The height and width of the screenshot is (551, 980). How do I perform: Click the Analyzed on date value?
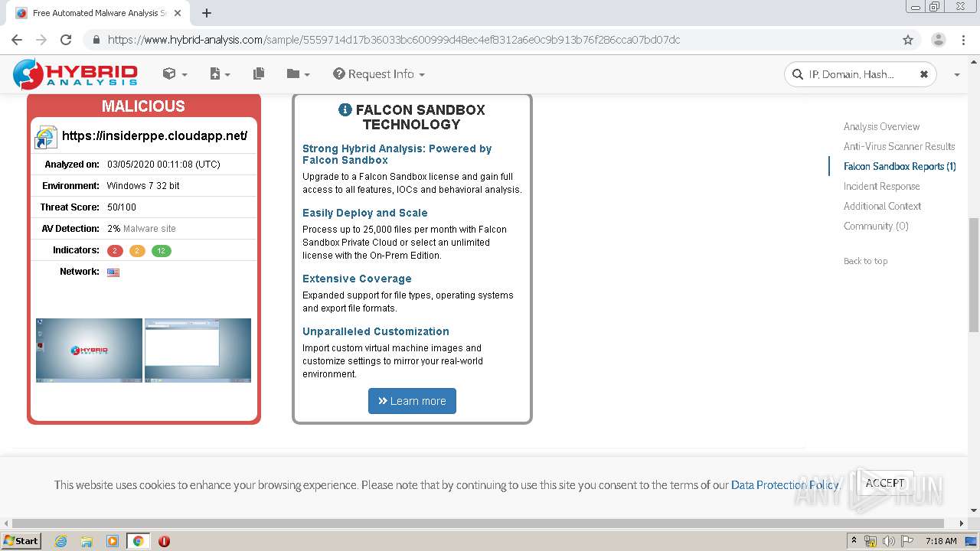(x=164, y=165)
